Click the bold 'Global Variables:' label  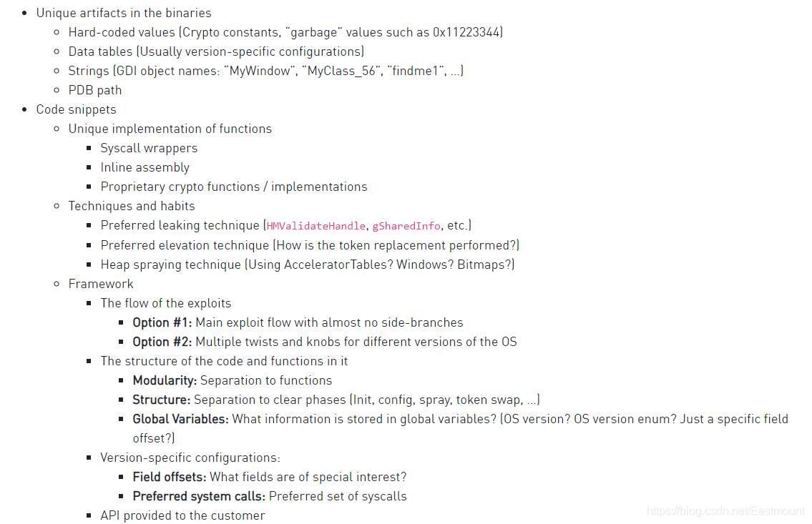point(181,419)
